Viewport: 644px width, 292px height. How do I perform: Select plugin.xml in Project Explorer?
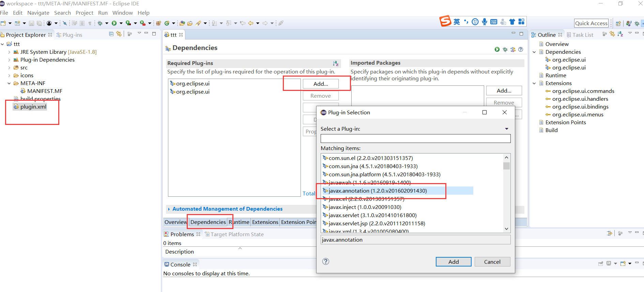pyautogui.click(x=30, y=107)
